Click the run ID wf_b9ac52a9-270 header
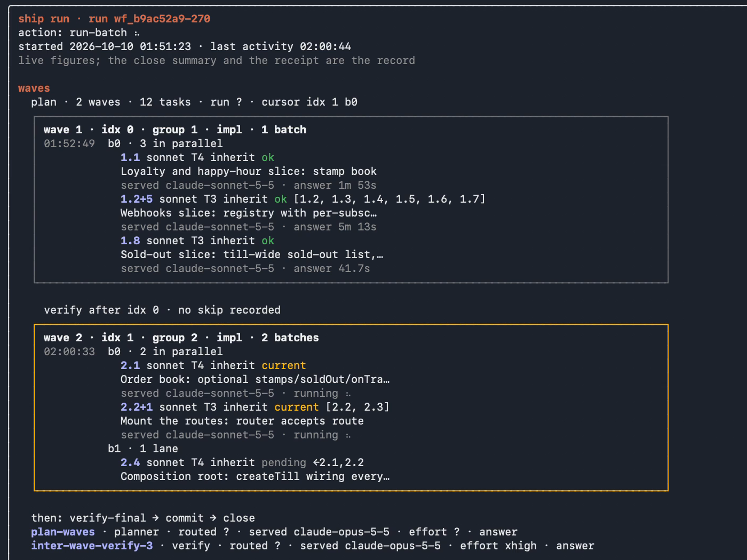The height and width of the screenshot is (560, 747). pos(162,19)
